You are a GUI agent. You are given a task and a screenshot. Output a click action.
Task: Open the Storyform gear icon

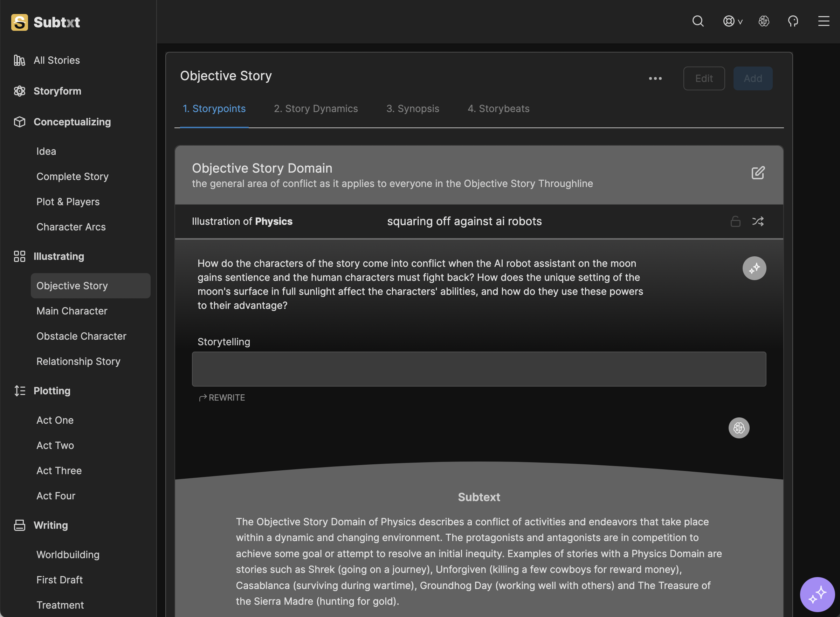tap(19, 91)
